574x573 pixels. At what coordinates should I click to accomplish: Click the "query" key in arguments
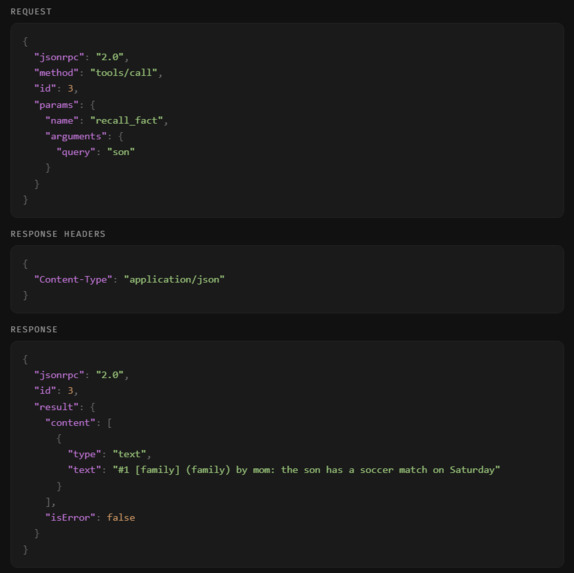pyautogui.click(x=76, y=152)
